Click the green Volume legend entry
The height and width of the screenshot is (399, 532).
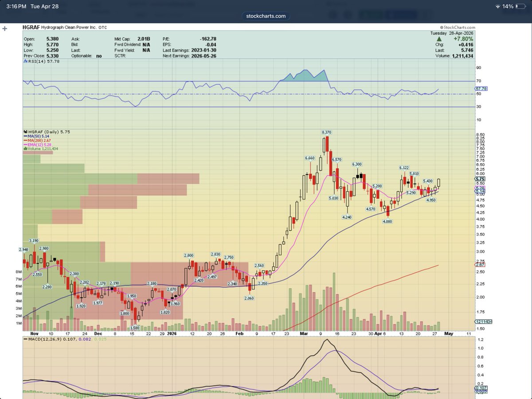pyautogui.click(x=41, y=149)
